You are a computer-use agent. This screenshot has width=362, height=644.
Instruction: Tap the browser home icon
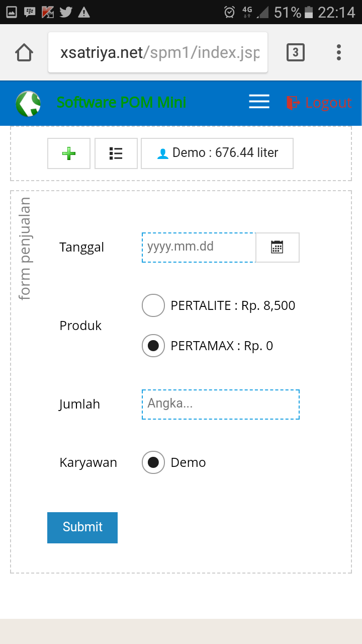[x=24, y=52]
